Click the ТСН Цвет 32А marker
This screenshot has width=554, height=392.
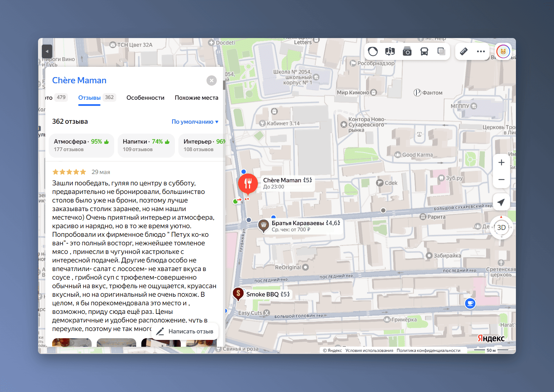point(113,45)
